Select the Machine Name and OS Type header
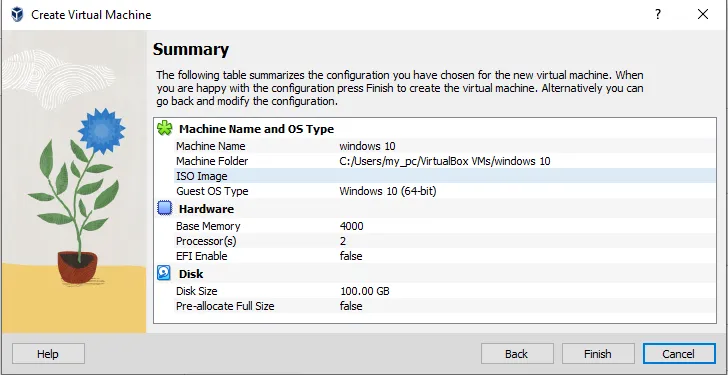Image resolution: width=728 pixels, height=375 pixels. click(256, 129)
